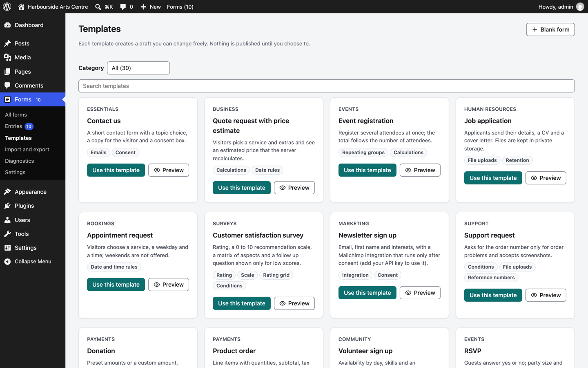Click the Appearance brush icon in sidebar
This screenshot has width=588, height=368.
pyautogui.click(x=7, y=192)
